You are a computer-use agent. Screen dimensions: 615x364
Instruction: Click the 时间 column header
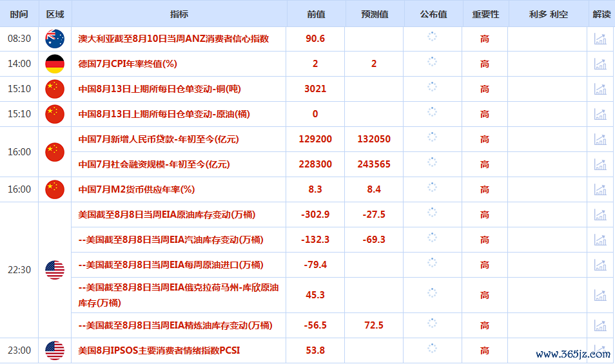point(19,14)
